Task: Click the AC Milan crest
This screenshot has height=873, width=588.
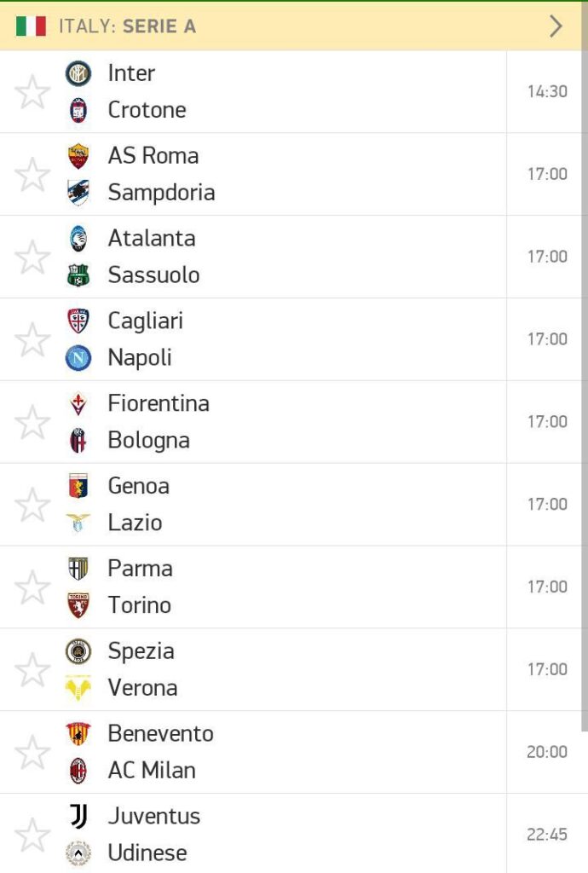Action: (x=78, y=771)
